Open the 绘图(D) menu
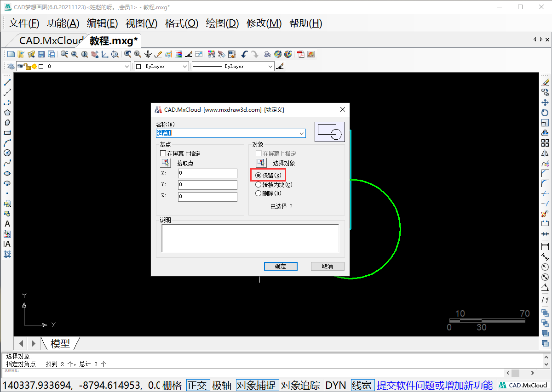552x392 pixels. [222, 23]
